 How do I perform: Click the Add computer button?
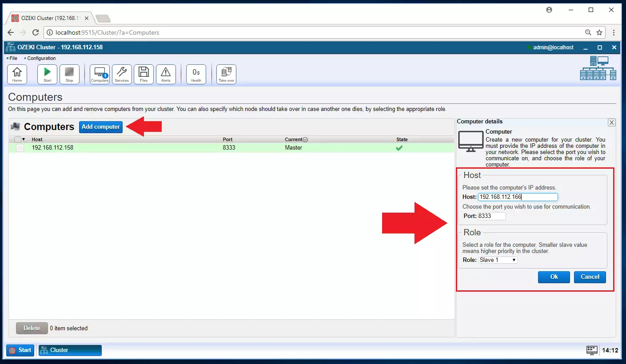point(101,127)
